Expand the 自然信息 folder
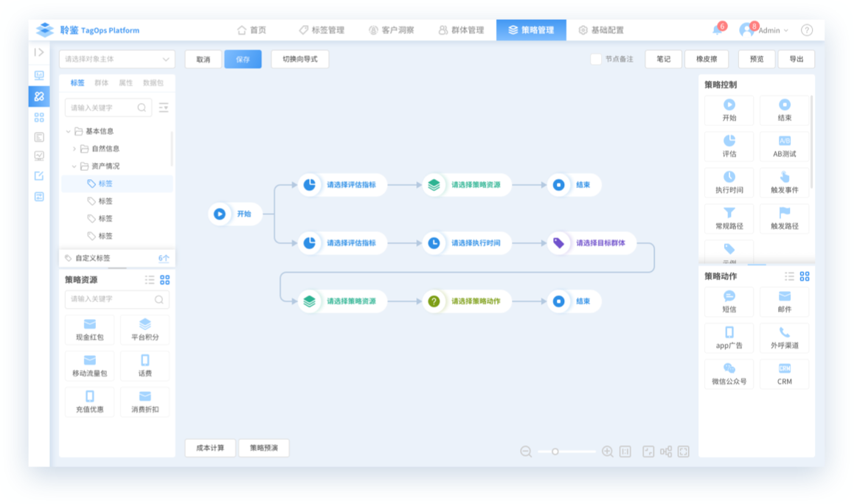Image resolution: width=854 pixels, height=504 pixels. pyautogui.click(x=74, y=149)
